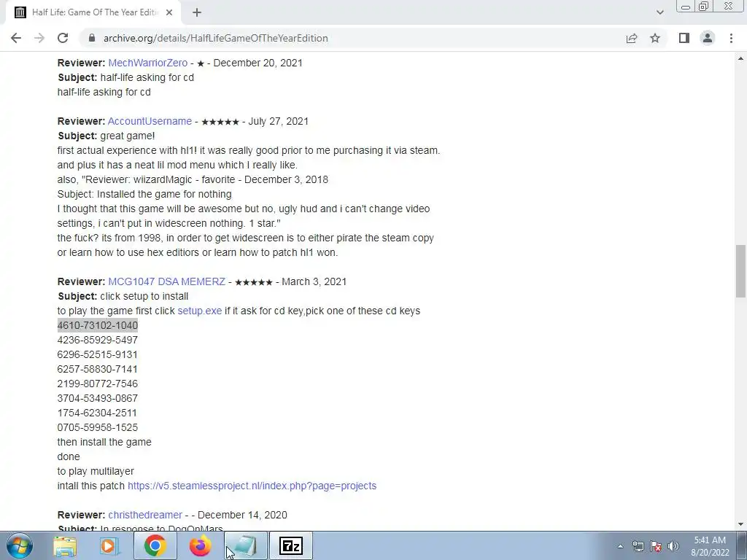
Task: Click the 'to play multilayer' line
Action: pyautogui.click(x=96, y=472)
